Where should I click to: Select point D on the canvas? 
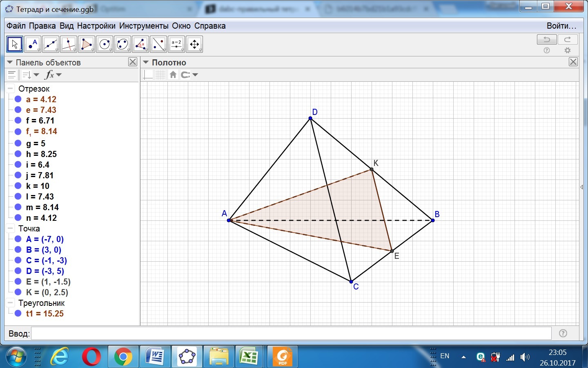point(310,118)
